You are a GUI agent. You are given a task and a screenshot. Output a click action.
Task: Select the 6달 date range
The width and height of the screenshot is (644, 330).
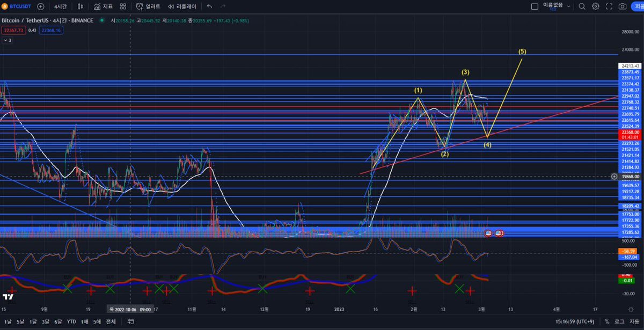pyautogui.click(x=58, y=322)
